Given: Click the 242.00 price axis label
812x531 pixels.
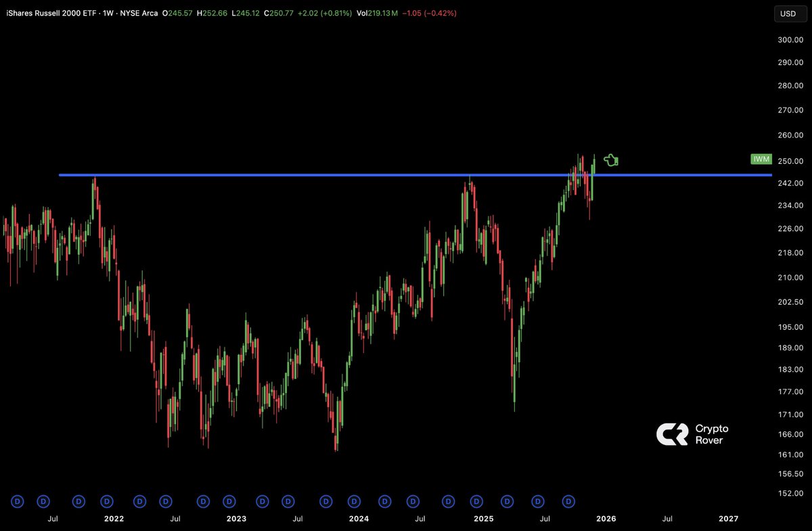Looking at the screenshot, I should click(790, 184).
